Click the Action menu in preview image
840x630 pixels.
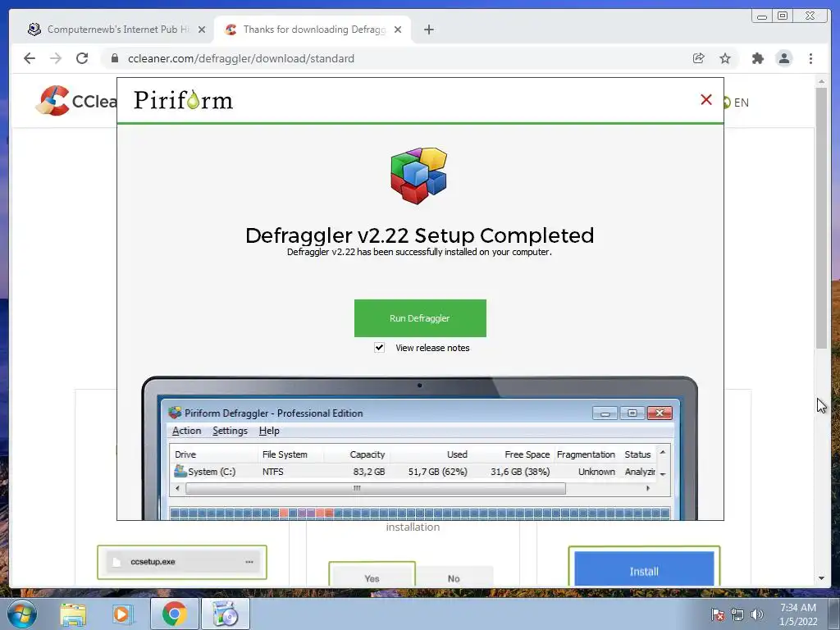[186, 431]
